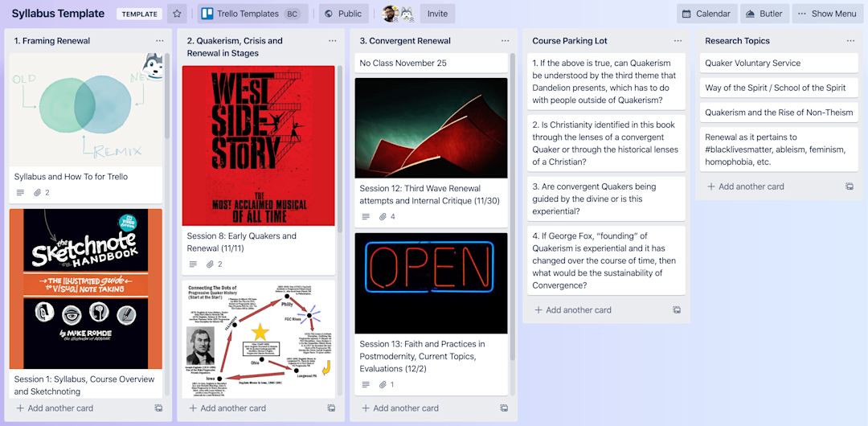The image size is (868, 426).
Task: Click the neon OPEN sign image
Action: click(x=432, y=283)
